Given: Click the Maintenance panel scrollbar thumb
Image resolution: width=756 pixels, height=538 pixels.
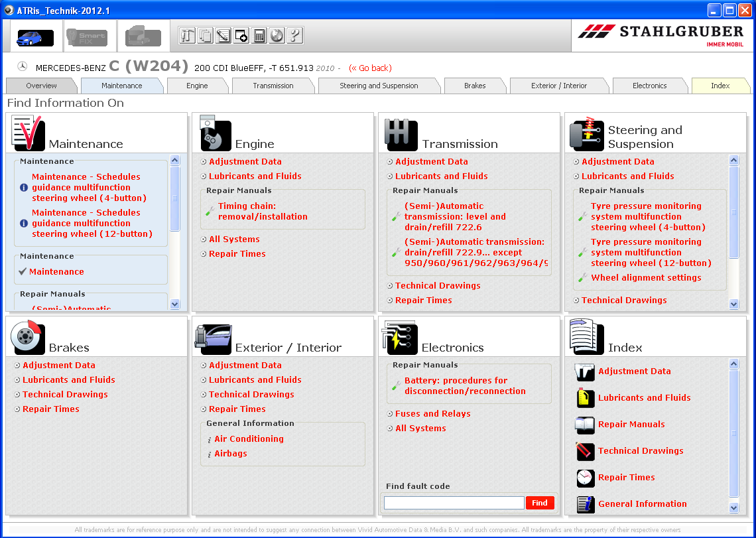Looking at the screenshot, I should tap(175, 198).
